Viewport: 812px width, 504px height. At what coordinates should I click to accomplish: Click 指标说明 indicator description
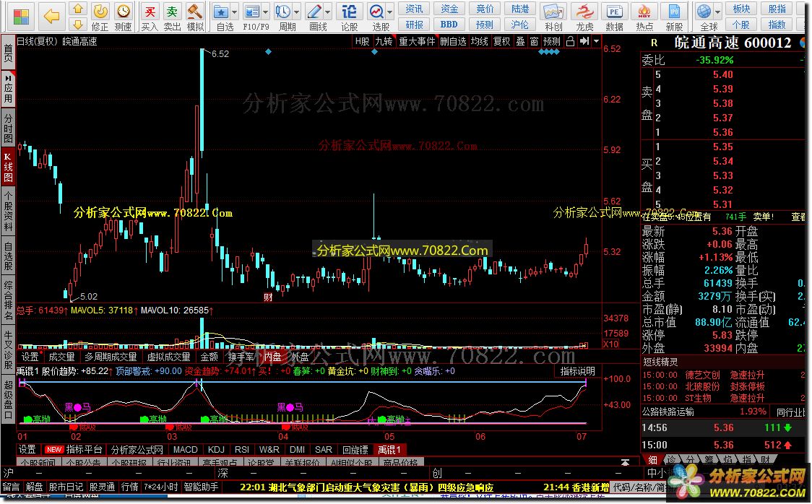click(577, 372)
